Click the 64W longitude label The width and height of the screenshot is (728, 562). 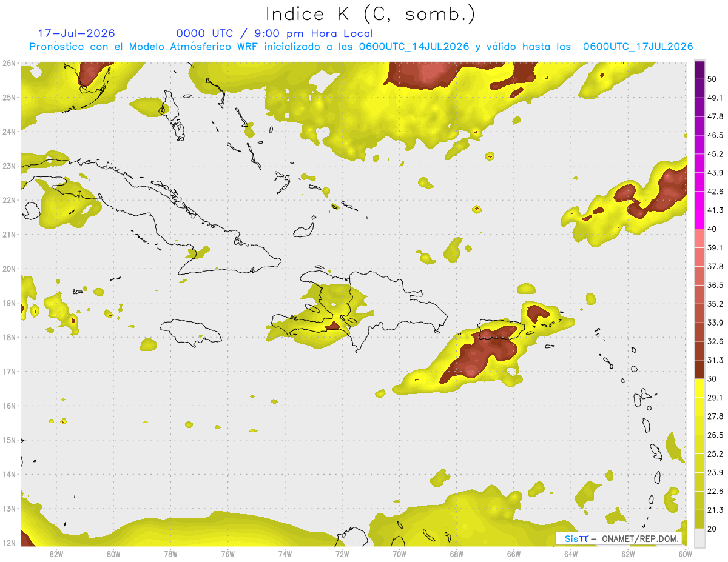point(571,554)
